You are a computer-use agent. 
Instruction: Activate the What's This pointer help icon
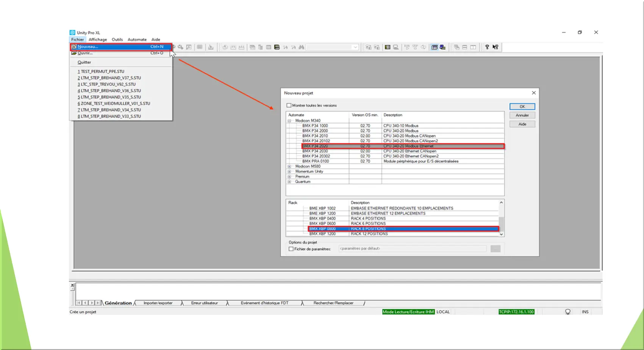495,47
